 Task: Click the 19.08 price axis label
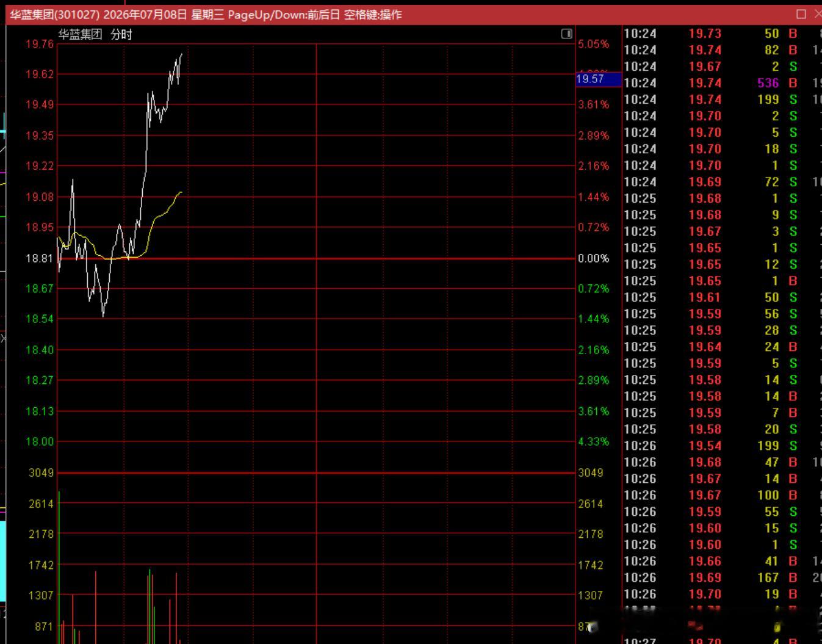[x=40, y=197]
